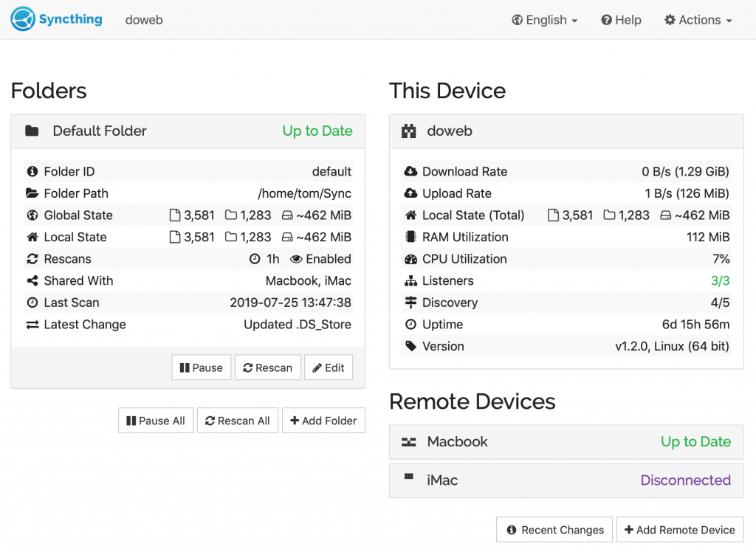Click the cloud upload icon by Upload Rate
Viewport: 756px width, 549px height.
(410, 193)
